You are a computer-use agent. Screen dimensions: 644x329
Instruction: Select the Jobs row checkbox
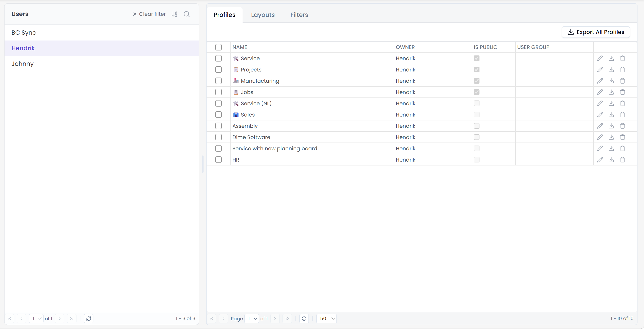pyautogui.click(x=218, y=92)
